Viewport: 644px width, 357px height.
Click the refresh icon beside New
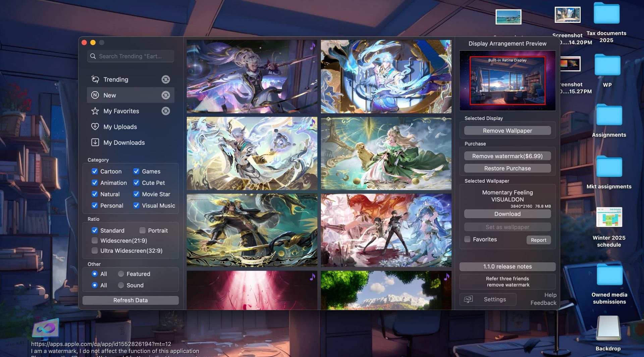coord(166,95)
